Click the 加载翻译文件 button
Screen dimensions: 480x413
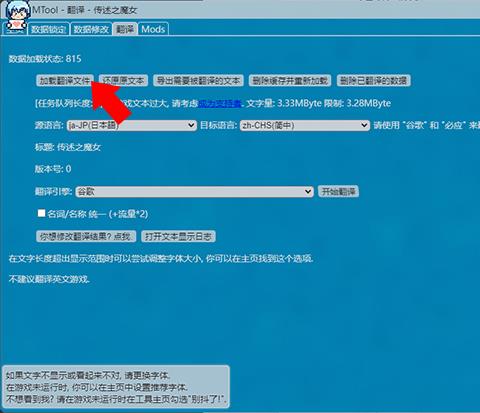click(x=65, y=81)
